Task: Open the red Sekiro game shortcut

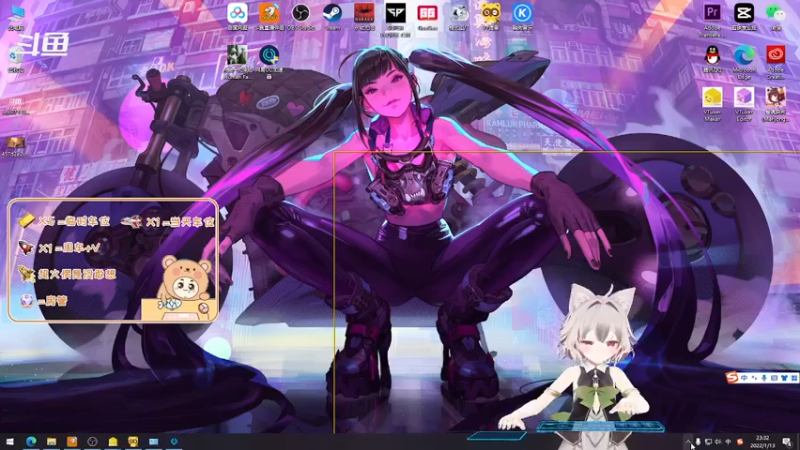Action: (364, 16)
